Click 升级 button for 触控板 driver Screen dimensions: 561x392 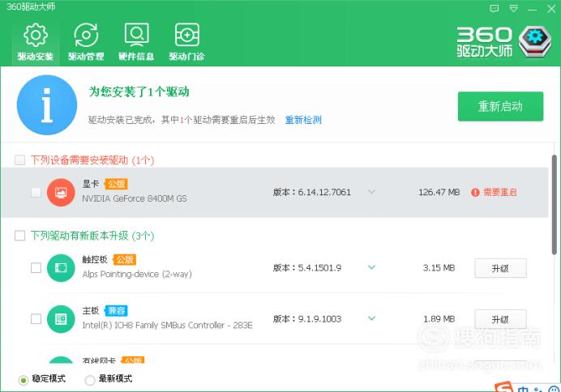pos(500,268)
